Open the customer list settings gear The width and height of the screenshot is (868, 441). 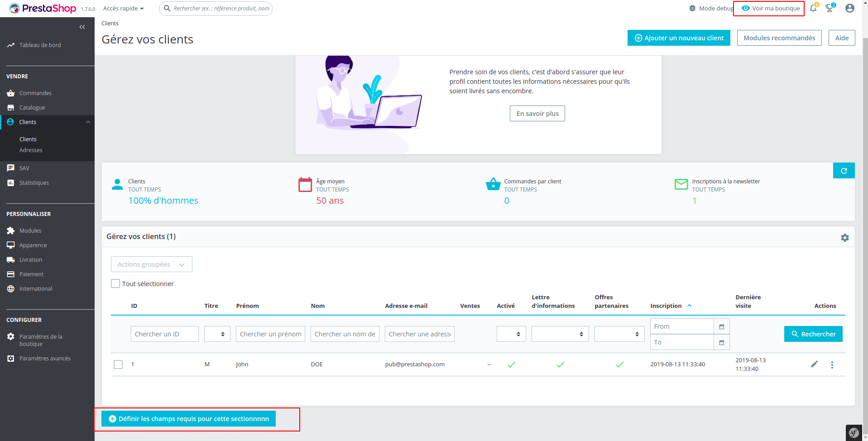[844, 237]
